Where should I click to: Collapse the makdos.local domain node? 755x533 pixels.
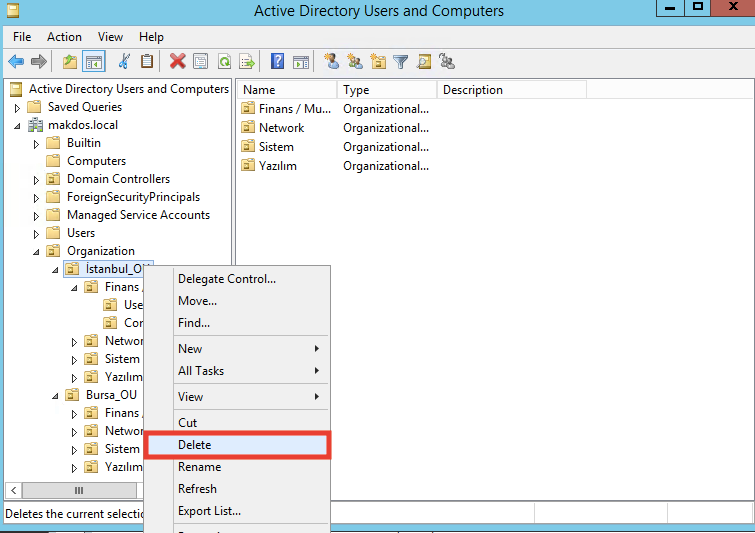(x=17, y=126)
